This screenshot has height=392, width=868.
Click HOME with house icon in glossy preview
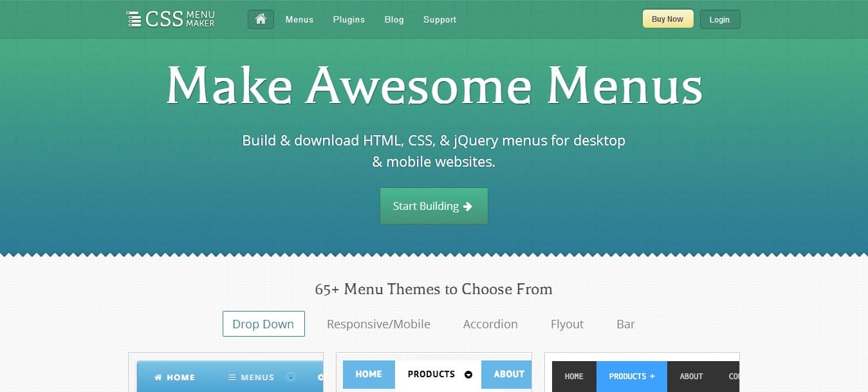point(174,378)
